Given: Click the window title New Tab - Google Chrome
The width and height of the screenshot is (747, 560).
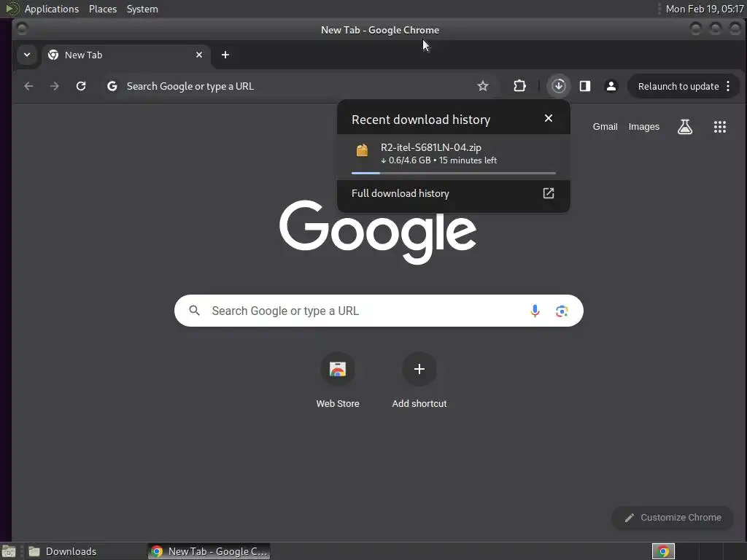Looking at the screenshot, I should (380, 30).
